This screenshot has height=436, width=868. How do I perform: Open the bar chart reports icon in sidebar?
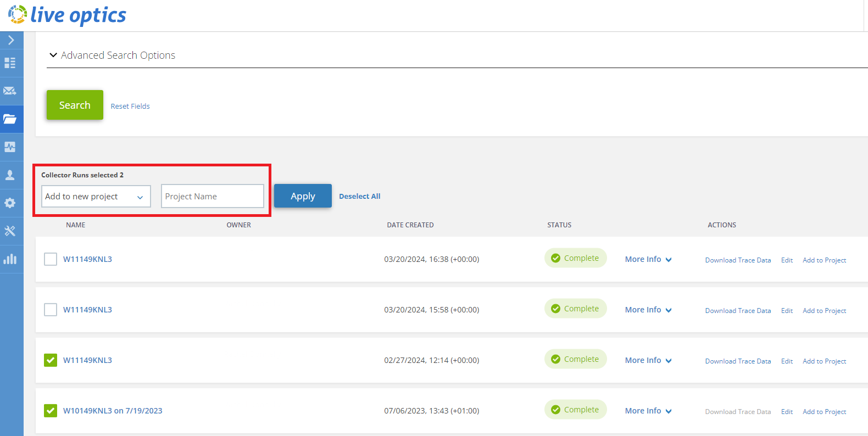point(10,259)
